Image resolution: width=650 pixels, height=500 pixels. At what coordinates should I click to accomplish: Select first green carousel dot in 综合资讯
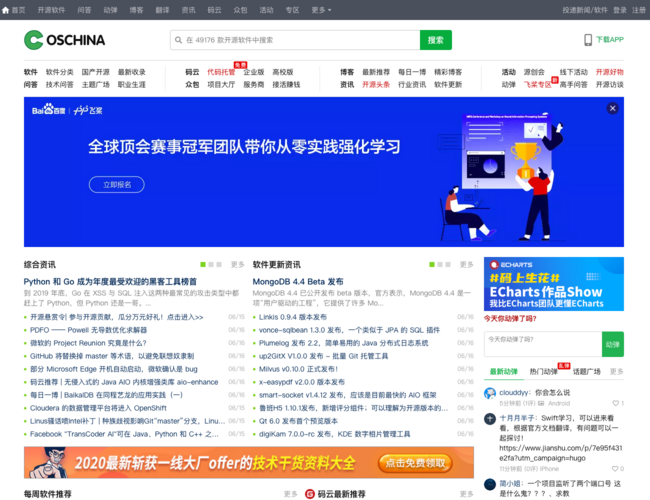pyautogui.click(x=203, y=265)
